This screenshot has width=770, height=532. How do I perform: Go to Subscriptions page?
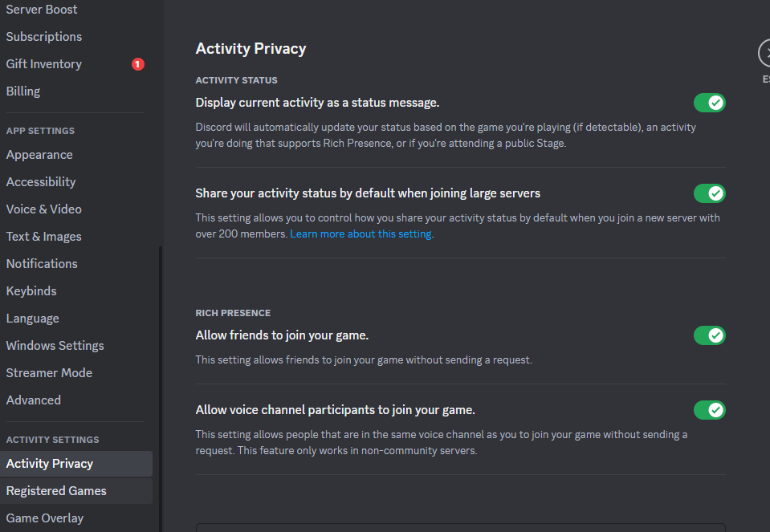(x=44, y=37)
